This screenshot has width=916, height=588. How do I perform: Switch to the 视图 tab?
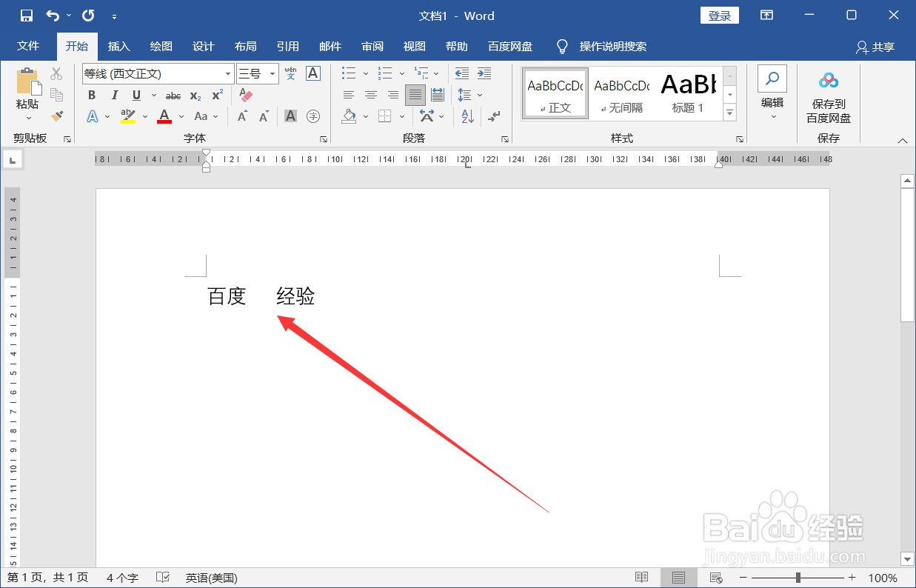pos(415,46)
